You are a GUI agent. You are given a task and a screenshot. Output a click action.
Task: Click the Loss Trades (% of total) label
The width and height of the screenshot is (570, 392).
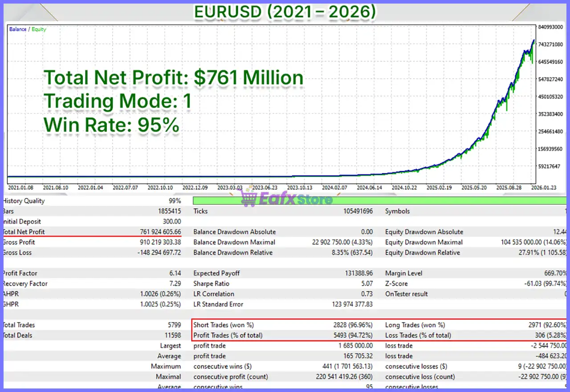click(x=418, y=335)
